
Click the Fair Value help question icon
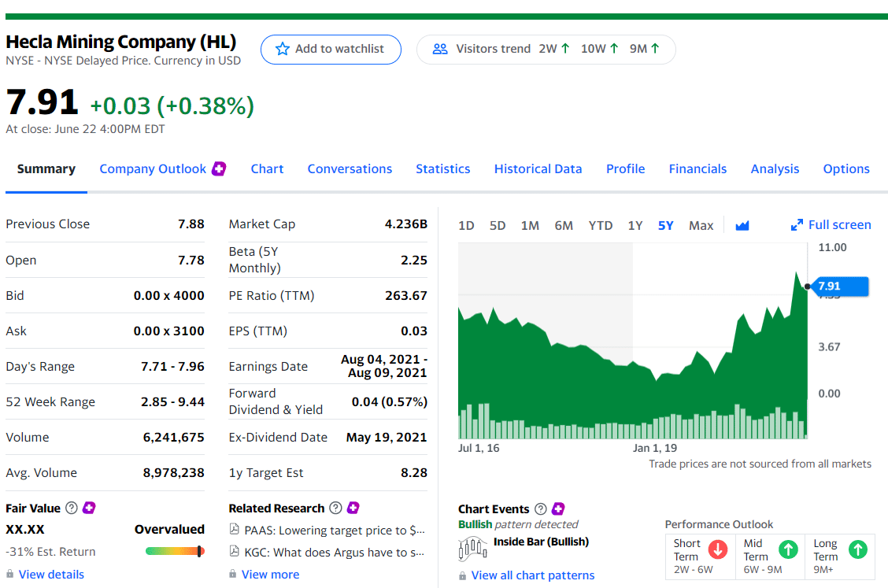[x=72, y=508]
